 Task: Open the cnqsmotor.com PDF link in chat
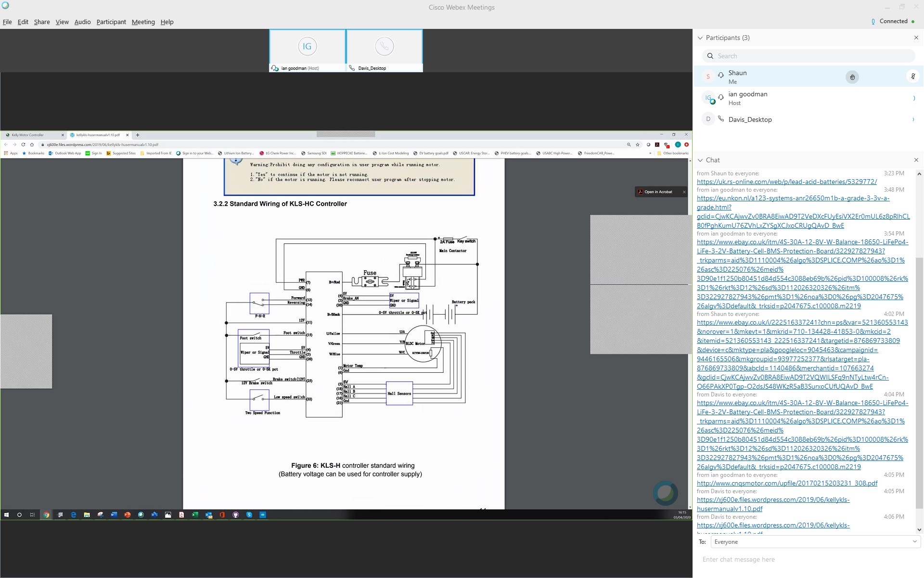pyautogui.click(x=787, y=483)
